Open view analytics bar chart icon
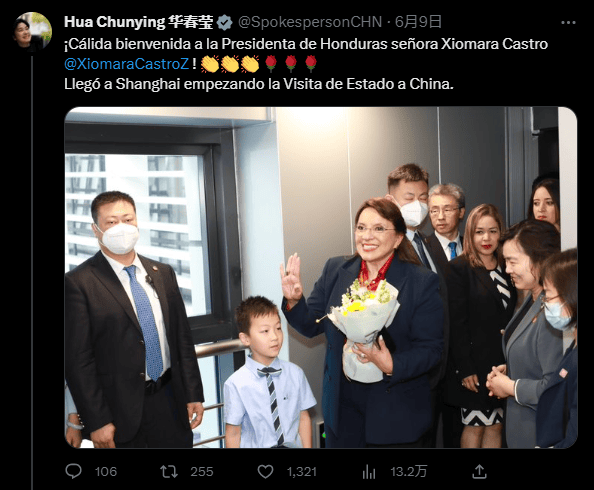 tap(369, 472)
